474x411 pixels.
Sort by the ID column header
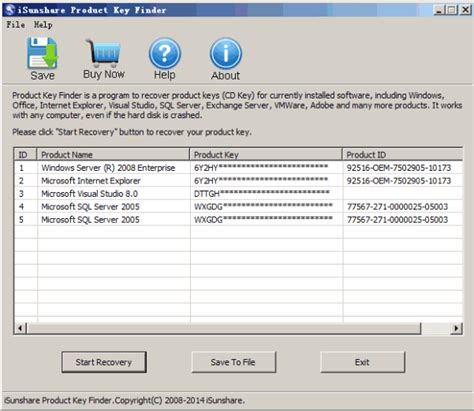coord(26,155)
